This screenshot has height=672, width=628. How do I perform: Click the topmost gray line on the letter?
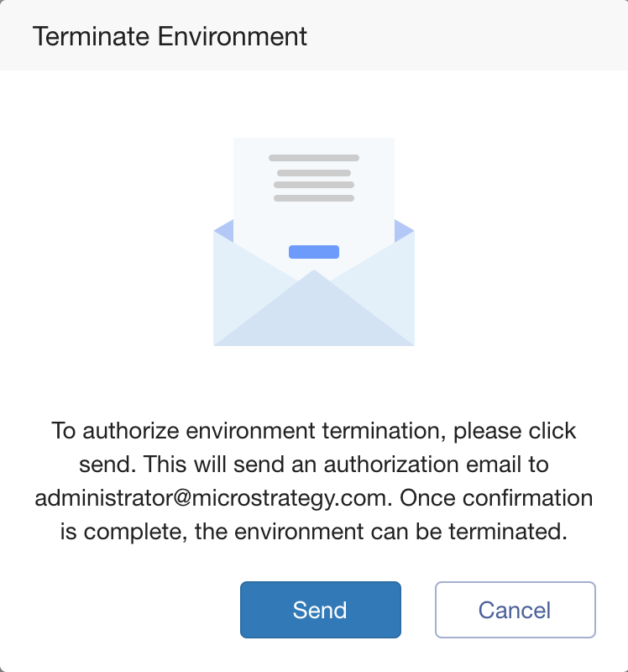(314, 158)
